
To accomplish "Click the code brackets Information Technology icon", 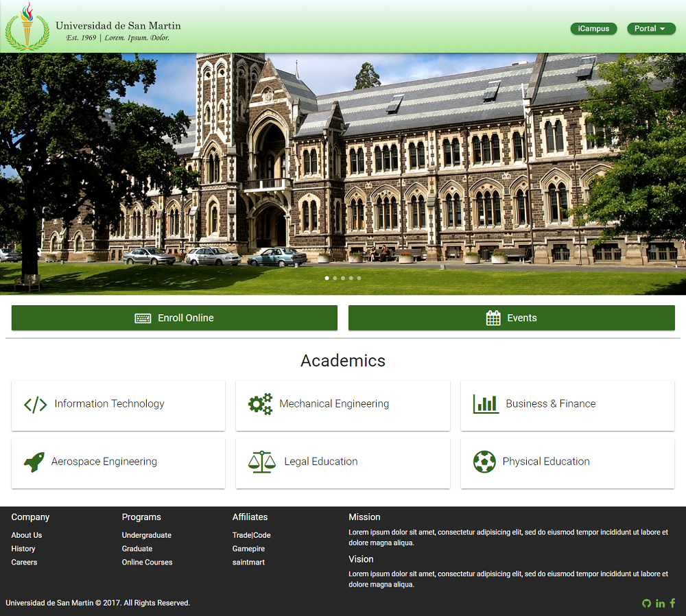I will (35, 404).
